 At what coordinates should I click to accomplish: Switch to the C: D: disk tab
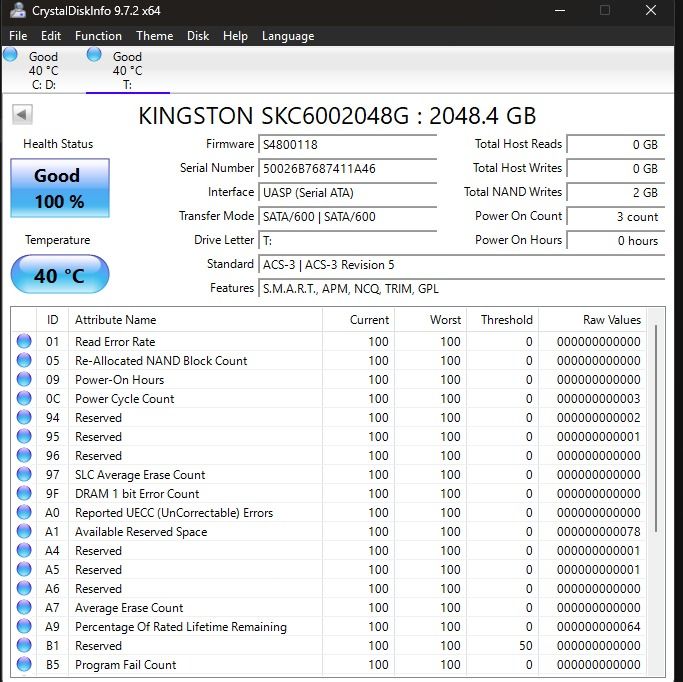(44, 70)
